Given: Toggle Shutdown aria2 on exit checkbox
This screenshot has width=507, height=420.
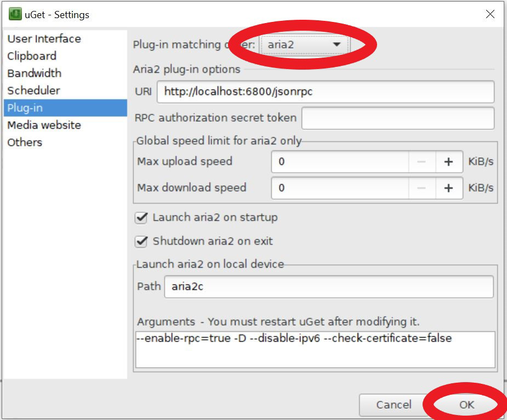Looking at the screenshot, I should [141, 241].
